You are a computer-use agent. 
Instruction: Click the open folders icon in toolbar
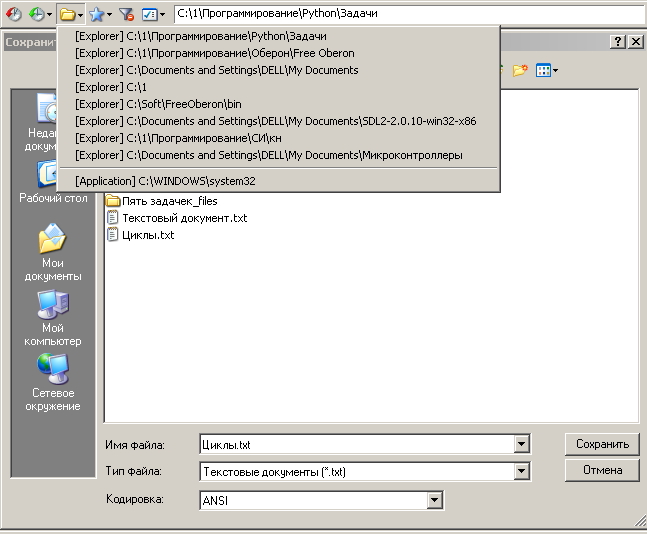67,14
